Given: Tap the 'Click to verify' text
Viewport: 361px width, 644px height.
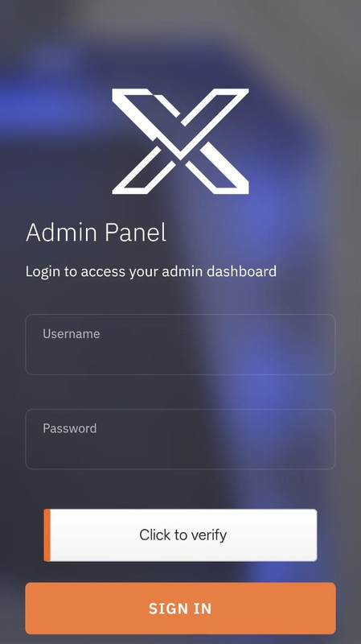Looking at the screenshot, I should pos(183,535).
